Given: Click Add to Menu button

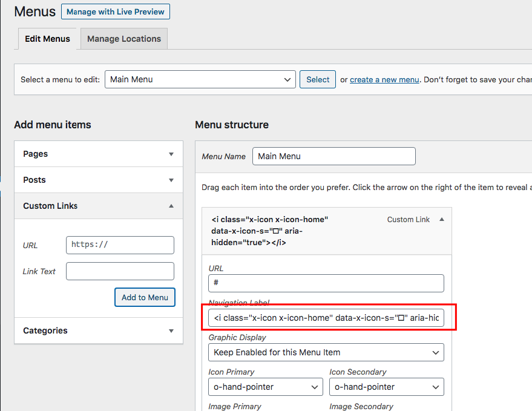Looking at the screenshot, I should [145, 297].
